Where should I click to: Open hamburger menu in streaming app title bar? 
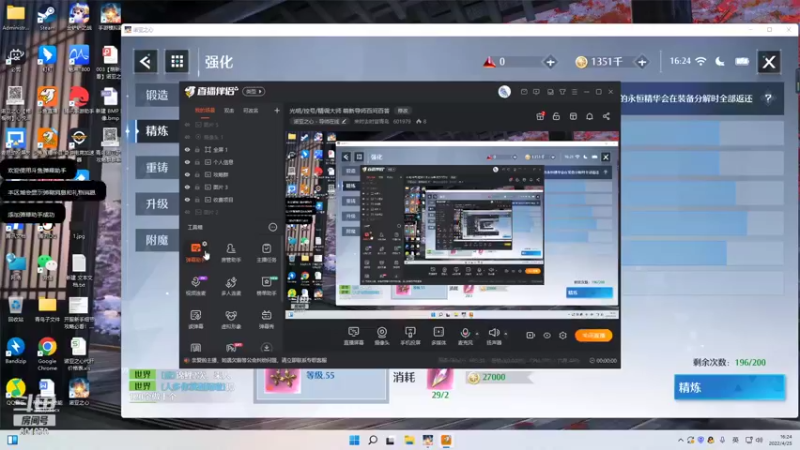pos(574,92)
